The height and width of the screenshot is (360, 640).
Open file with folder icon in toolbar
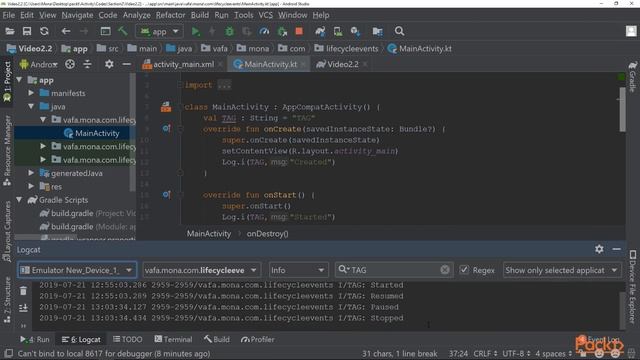click(10, 31)
